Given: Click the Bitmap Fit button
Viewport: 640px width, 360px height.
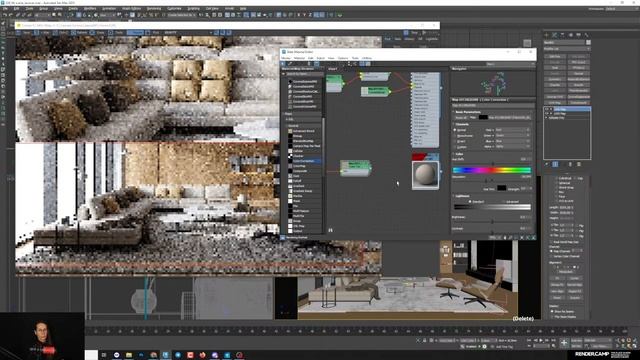Looking at the screenshot, I should tap(557, 284).
